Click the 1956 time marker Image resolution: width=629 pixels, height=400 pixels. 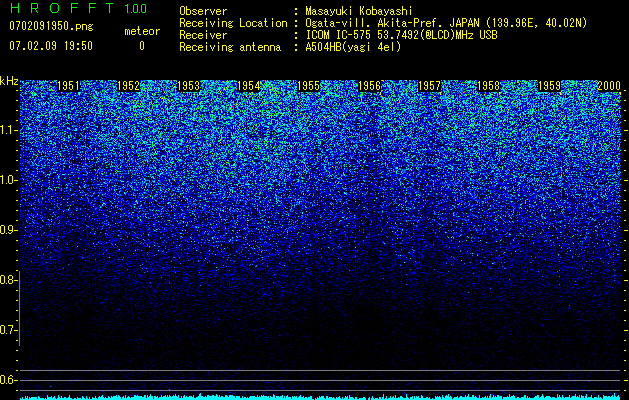pos(369,86)
